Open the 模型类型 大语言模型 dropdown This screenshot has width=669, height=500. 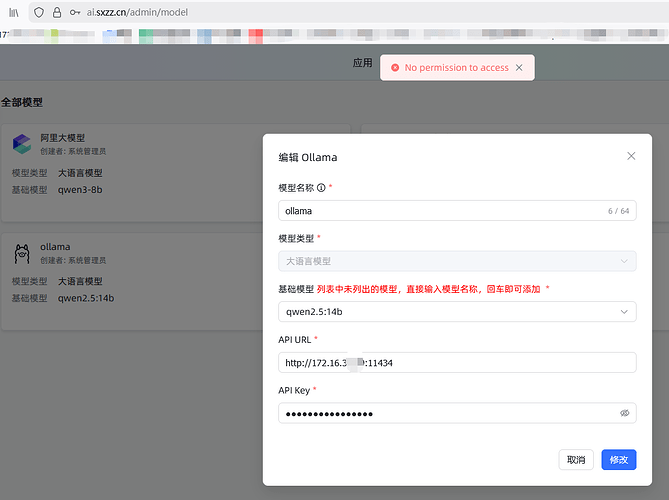626,261
